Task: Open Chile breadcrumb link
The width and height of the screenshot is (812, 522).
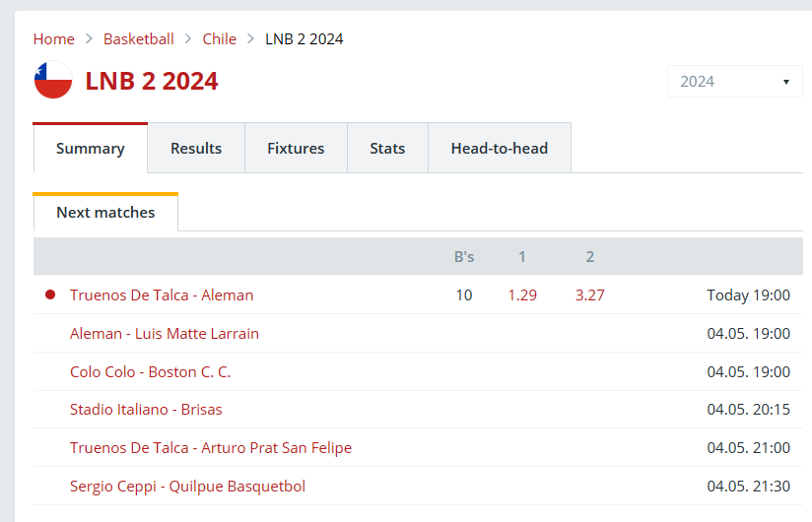Action: tap(220, 38)
